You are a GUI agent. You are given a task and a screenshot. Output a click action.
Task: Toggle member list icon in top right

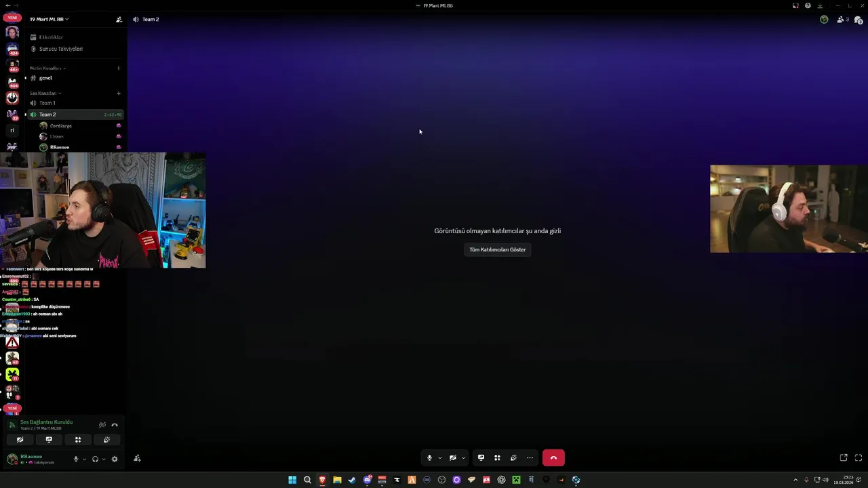coord(843,20)
